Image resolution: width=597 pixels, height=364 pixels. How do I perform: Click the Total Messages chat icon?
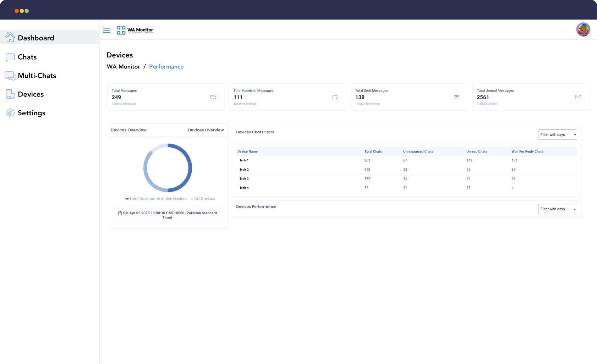point(213,97)
